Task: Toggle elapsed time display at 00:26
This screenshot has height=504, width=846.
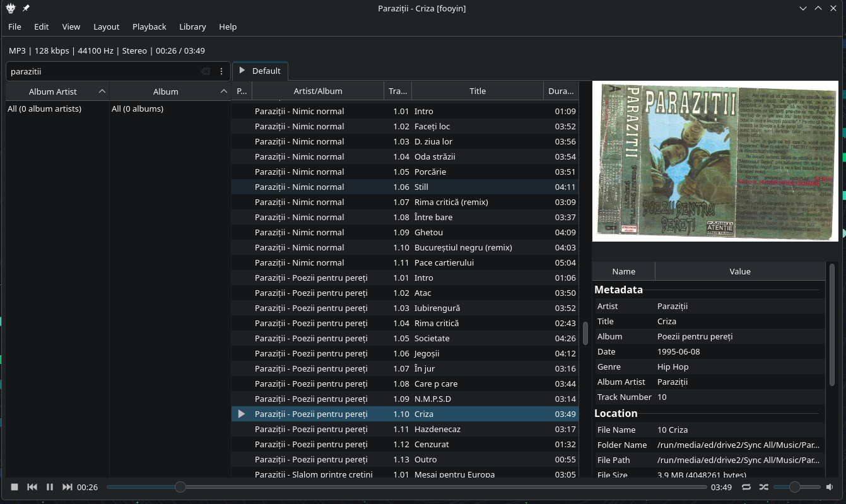Action: pos(88,487)
